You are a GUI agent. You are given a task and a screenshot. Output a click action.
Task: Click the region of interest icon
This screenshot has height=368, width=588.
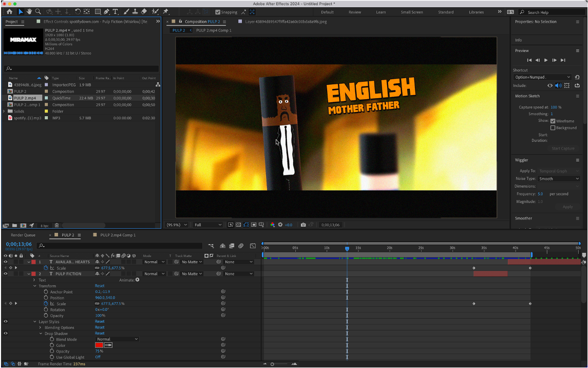point(254,225)
